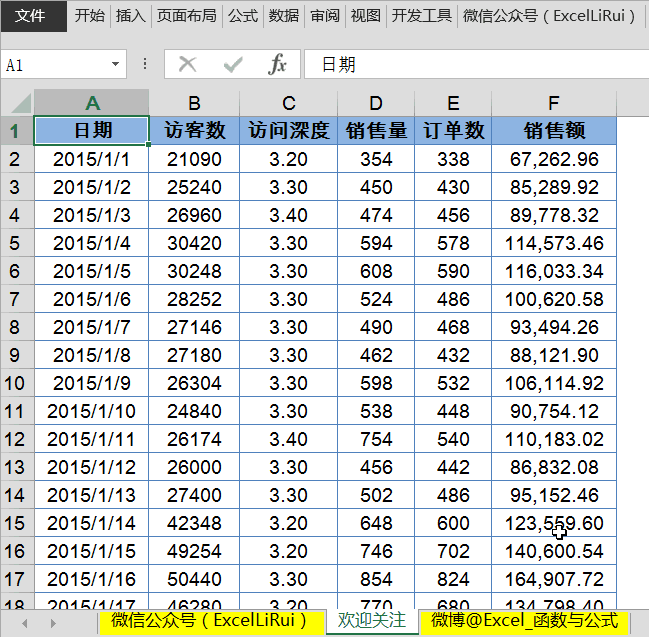Click previous sheet navigation arrow
This screenshot has height=637, width=649.
click(x=25, y=623)
